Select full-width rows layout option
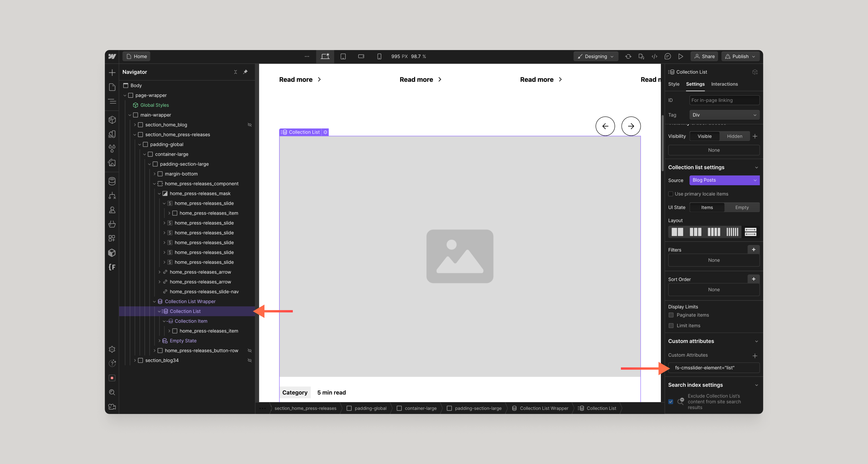The image size is (868, 464). point(750,231)
